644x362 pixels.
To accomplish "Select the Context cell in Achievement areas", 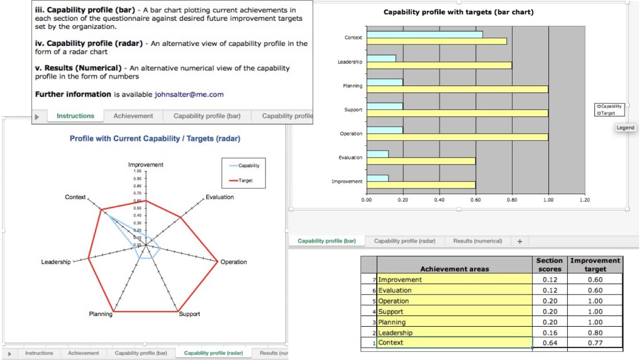I will coord(454,343).
